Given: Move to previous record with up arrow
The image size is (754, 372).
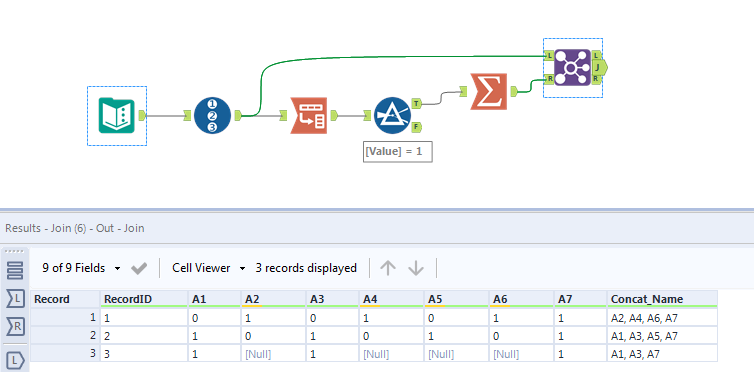Looking at the screenshot, I should (x=388, y=268).
